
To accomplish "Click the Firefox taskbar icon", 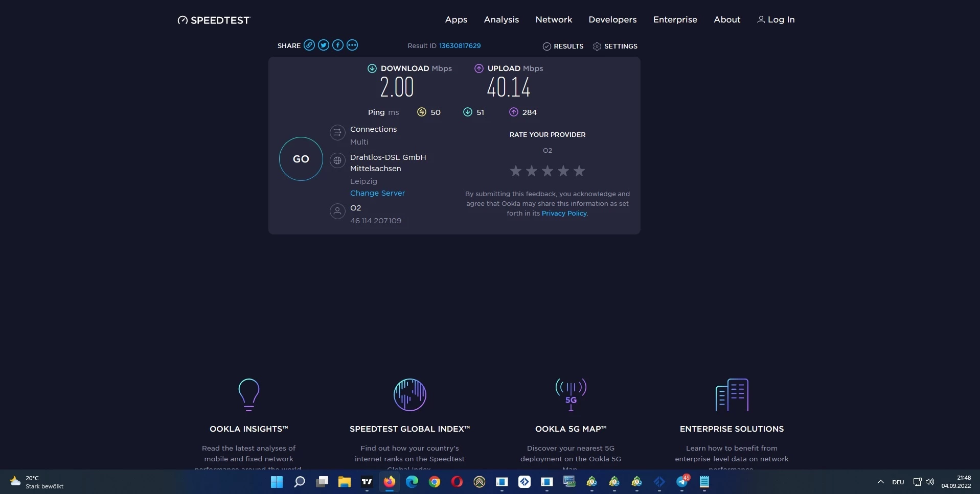I will coord(390,482).
